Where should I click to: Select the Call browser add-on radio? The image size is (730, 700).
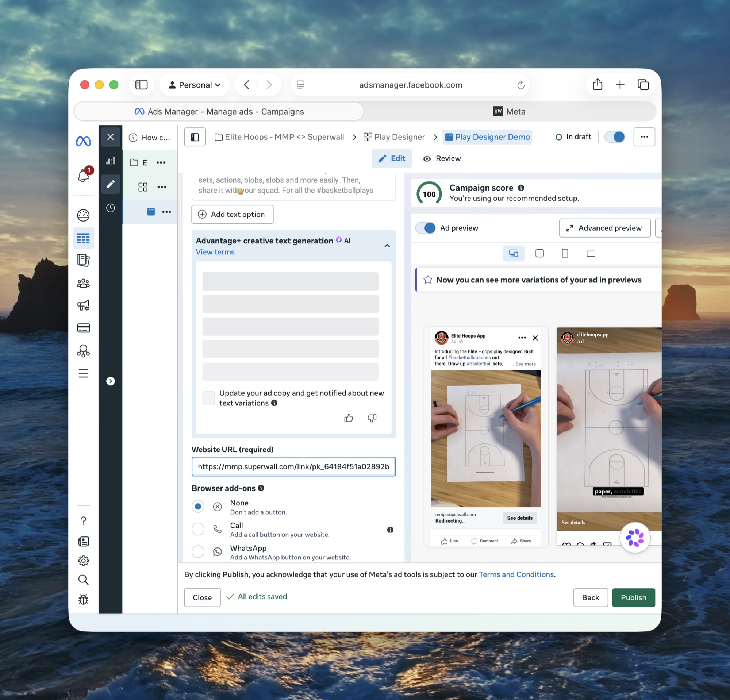click(198, 529)
